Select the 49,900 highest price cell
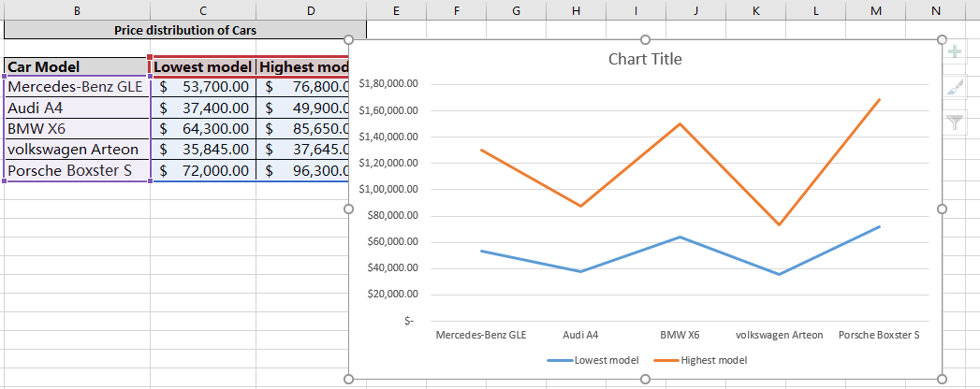Viewport: 980px width, 389px height. [302, 108]
